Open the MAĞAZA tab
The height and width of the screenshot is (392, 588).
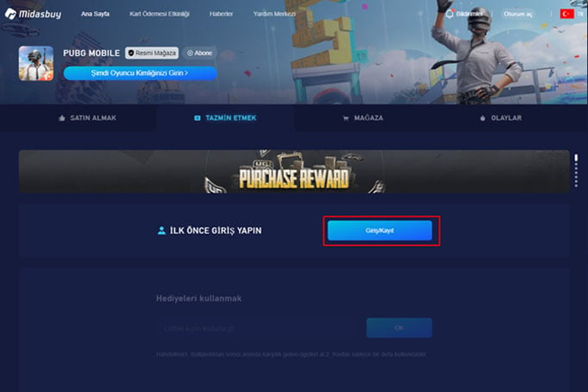click(363, 118)
